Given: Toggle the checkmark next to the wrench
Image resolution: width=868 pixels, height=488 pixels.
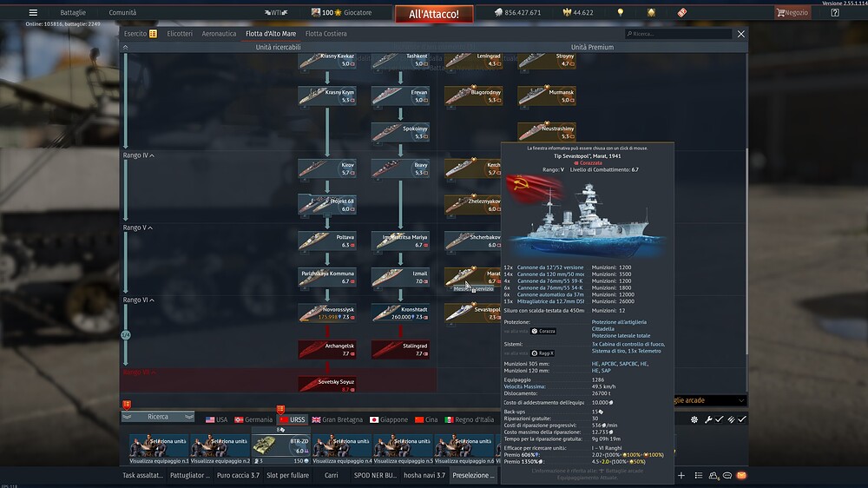Looking at the screenshot, I should pyautogui.click(x=719, y=419).
